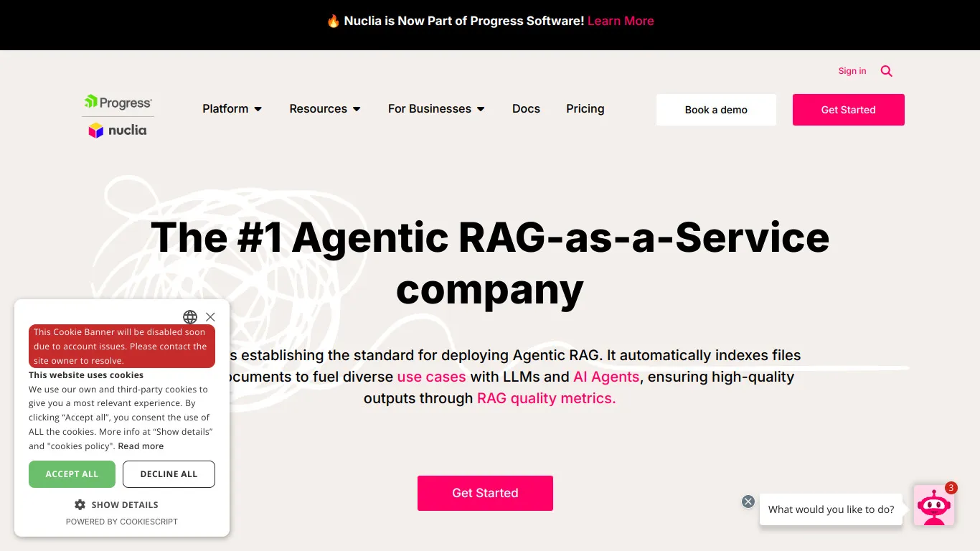Go to the Pricing page
The height and width of the screenshot is (551, 980).
coord(585,109)
